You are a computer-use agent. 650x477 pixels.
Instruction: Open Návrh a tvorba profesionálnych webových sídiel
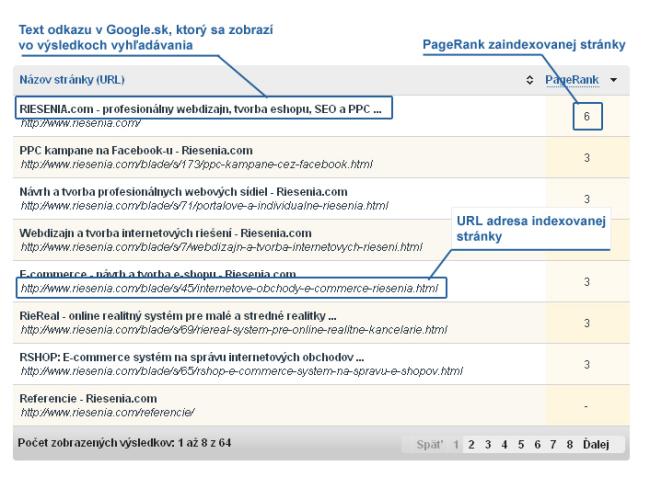tap(183, 191)
